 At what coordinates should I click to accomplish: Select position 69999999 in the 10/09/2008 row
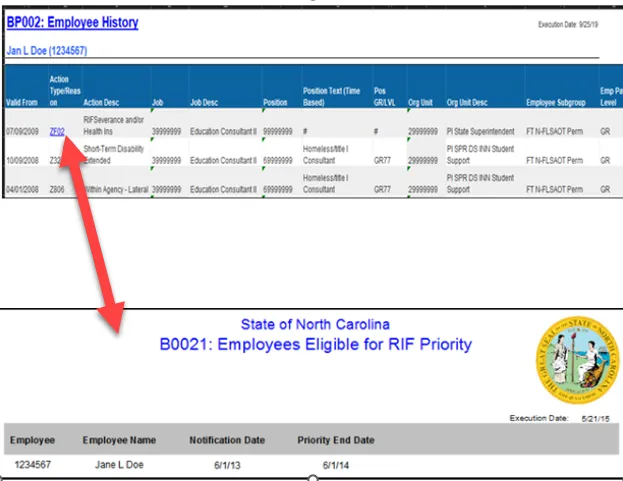point(278,160)
